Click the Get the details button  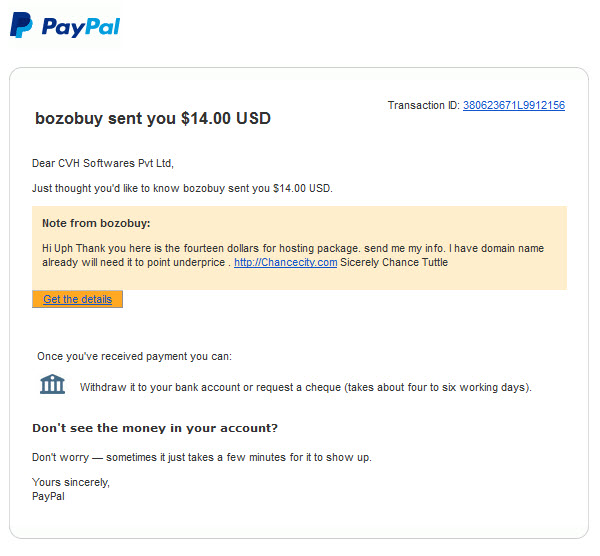(x=77, y=299)
